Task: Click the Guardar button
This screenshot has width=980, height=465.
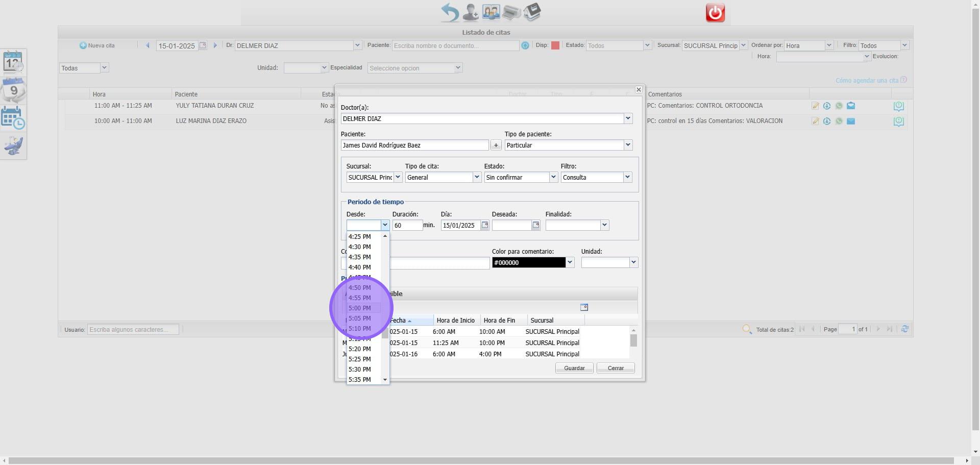Action: (x=574, y=368)
